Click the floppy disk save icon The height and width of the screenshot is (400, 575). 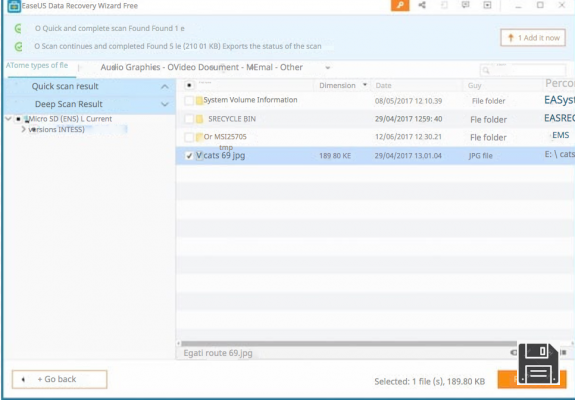tap(538, 364)
